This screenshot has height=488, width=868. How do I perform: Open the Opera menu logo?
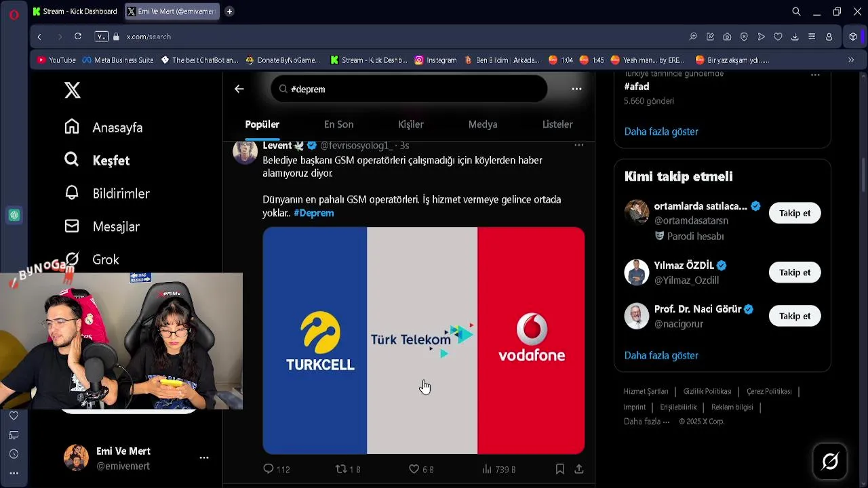coord(14,14)
